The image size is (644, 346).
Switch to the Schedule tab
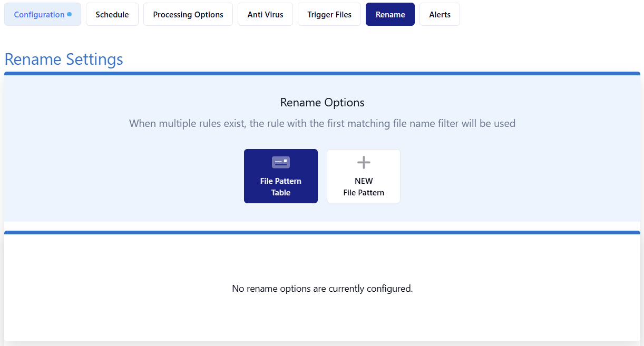pos(112,14)
